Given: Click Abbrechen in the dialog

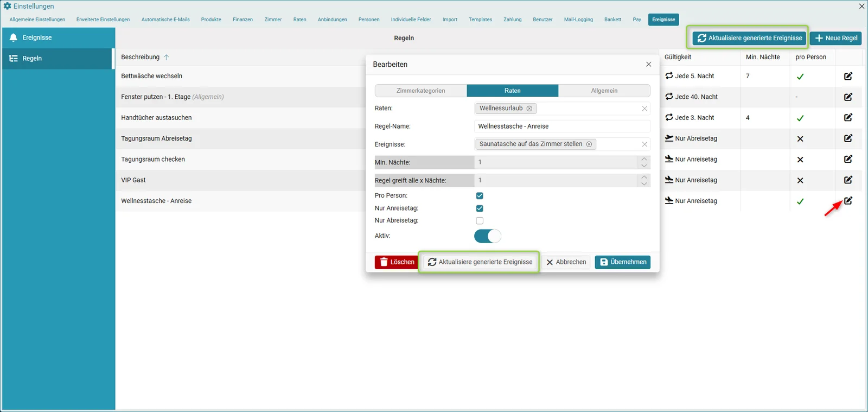Looking at the screenshot, I should (566, 262).
